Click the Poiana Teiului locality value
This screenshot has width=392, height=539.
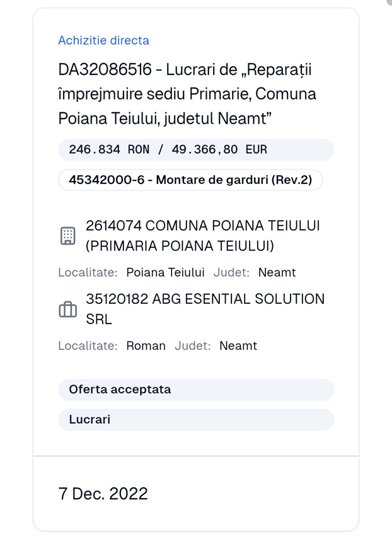[x=164, y=272]
